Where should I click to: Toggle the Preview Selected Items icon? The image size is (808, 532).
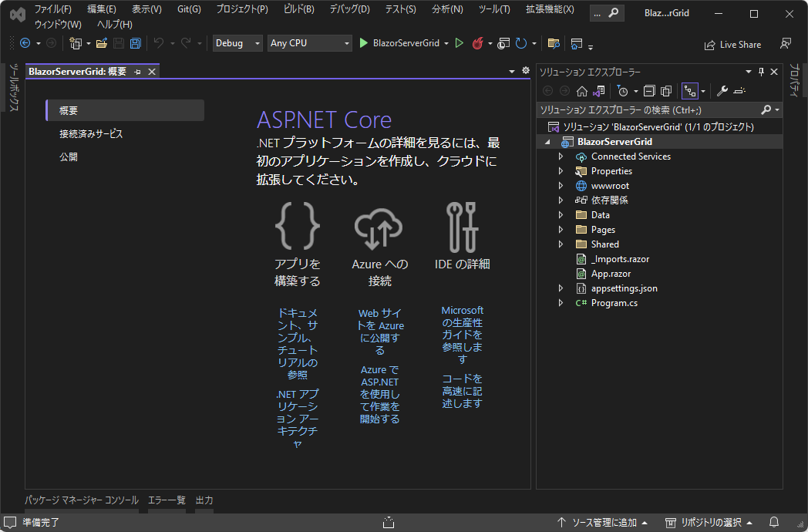pos(739,91)
